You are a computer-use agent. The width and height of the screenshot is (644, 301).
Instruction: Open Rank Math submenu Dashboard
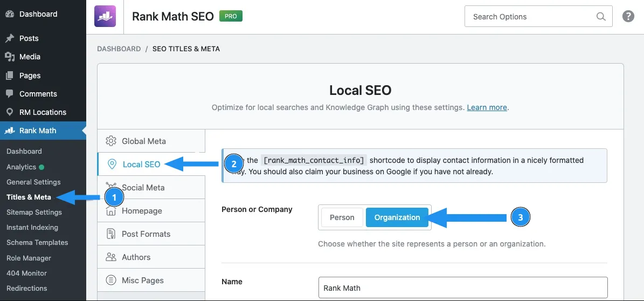point(24,152)
